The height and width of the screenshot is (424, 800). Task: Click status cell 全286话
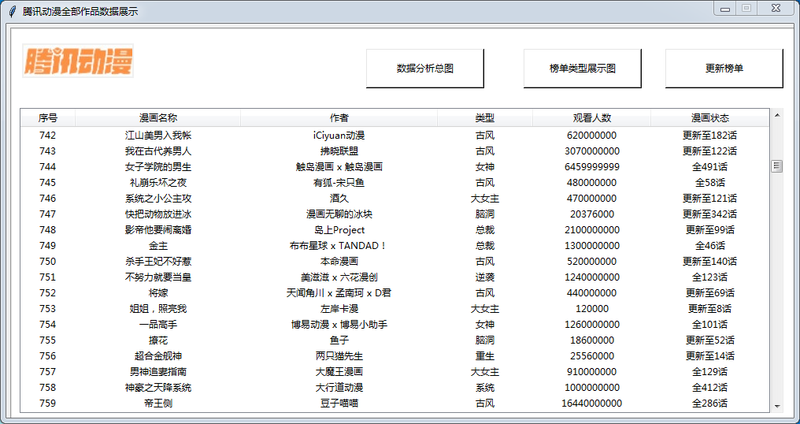710,404
